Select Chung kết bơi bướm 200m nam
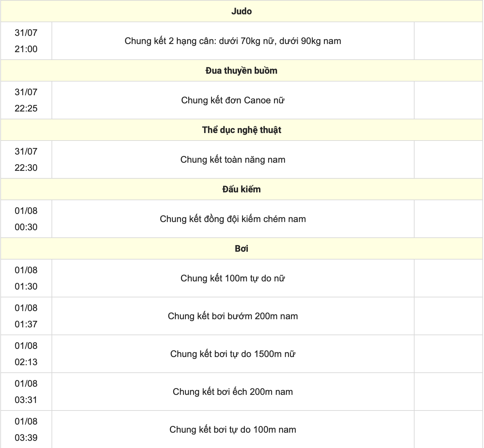Image resolution: width=484 pixels, height=448 pixels. click(x=233, y=316)
